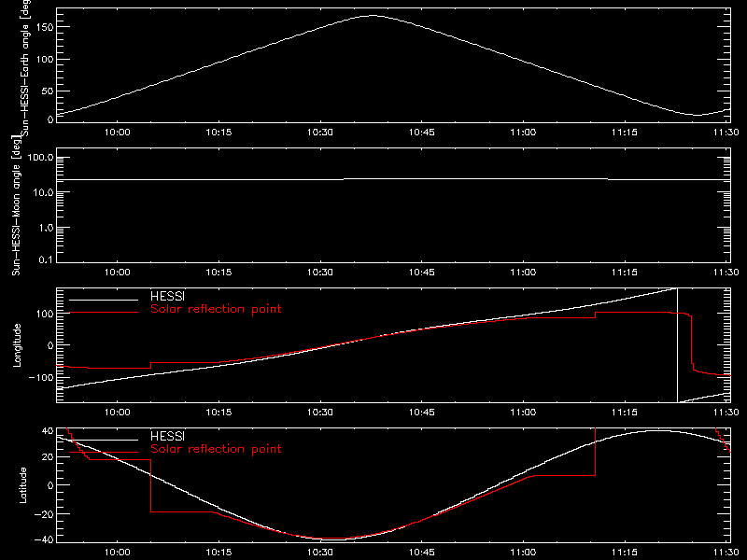Click the '50' y-axis value of the top plot

coord(48,91)
